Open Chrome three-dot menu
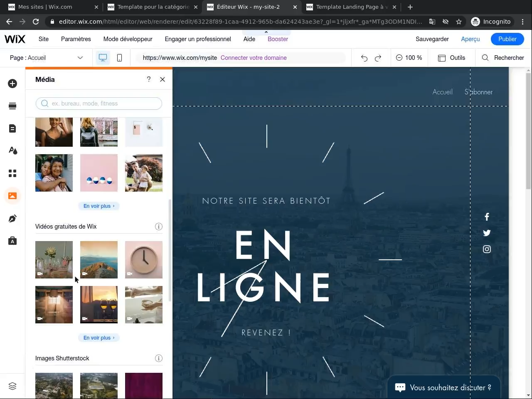Image resolution: width=532 pixels, height=399 pixels. pyautogui.click(x=523, y=22)
